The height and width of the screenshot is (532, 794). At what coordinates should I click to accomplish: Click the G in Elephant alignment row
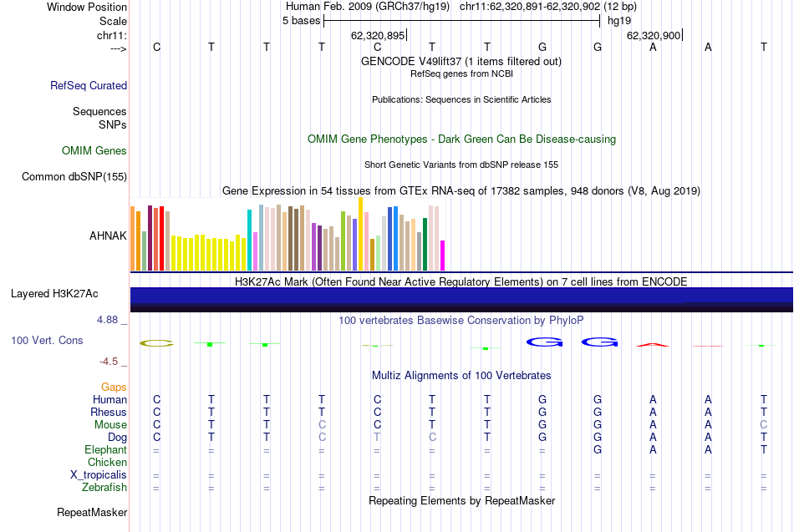[x=598, y=449]
